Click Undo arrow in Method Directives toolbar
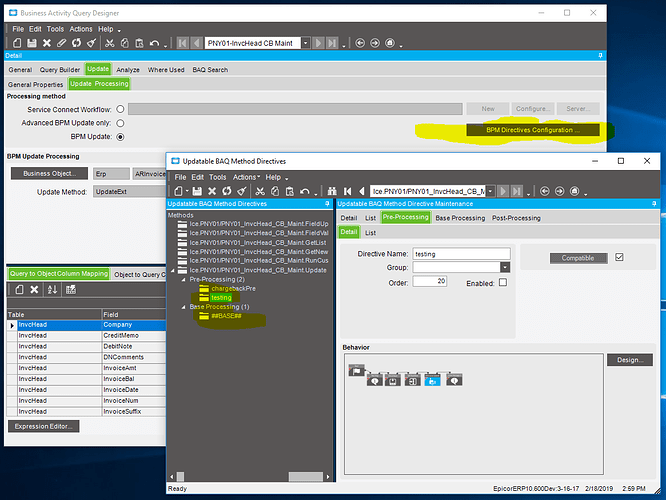Viewport: 666px width, 500px height. pos(305,191)
